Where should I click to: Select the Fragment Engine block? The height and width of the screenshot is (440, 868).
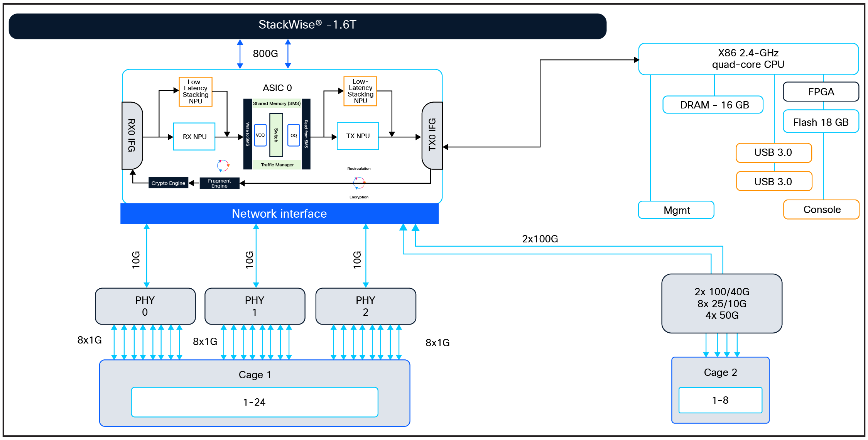coord(219,183)
